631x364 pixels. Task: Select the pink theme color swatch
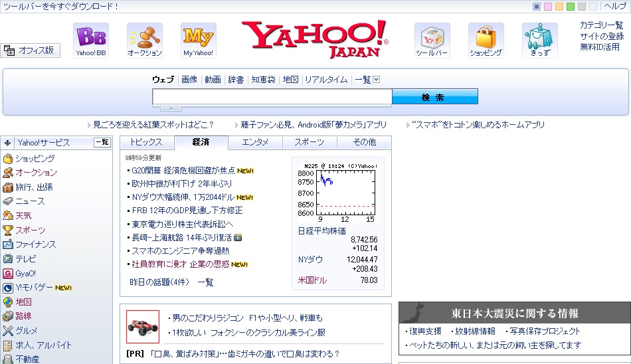[548, 7]
